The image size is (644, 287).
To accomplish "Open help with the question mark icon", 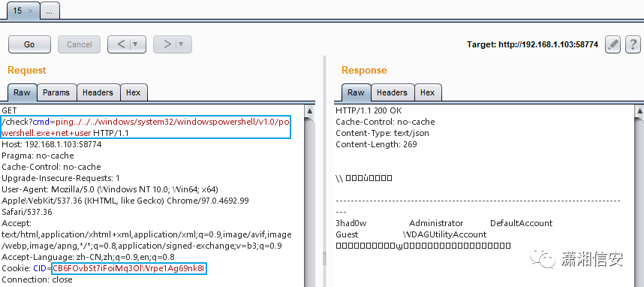I will click(633, 44).
